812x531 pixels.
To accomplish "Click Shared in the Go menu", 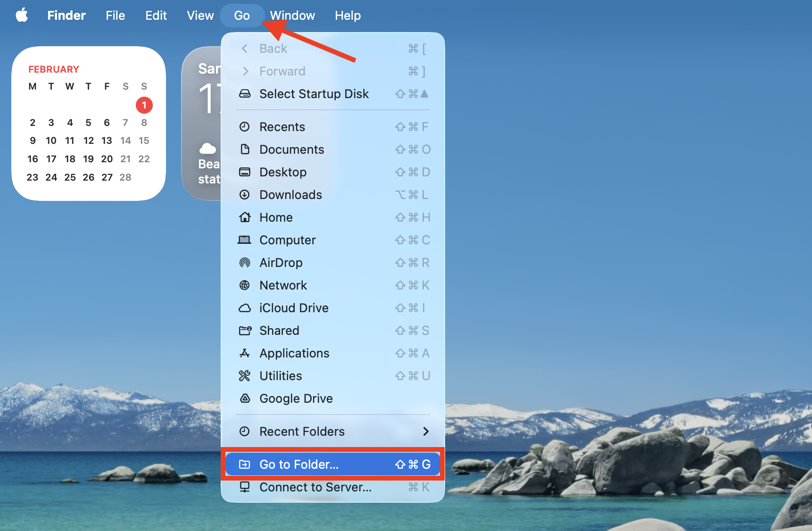I will click(x=279, y=331).
